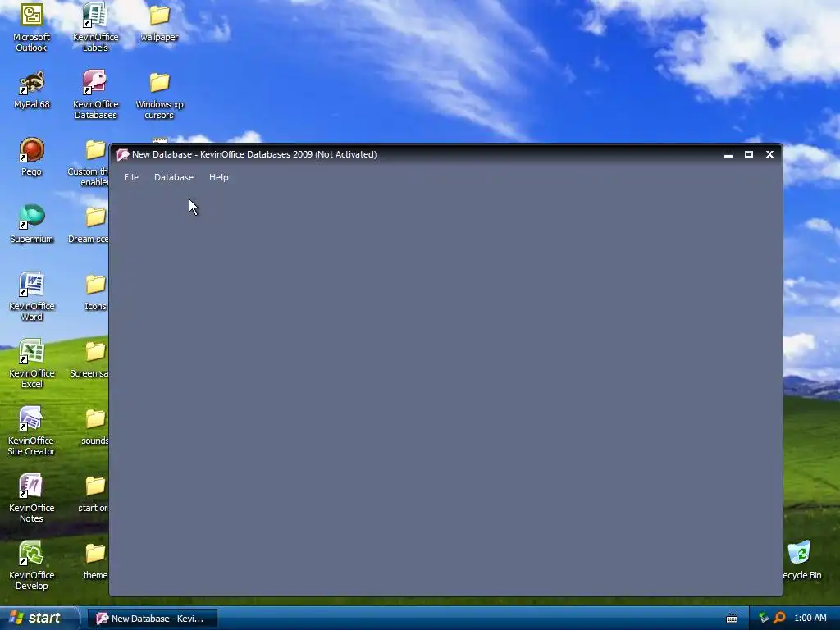The image size is (840, 630).
Task: Open the Database menu
Action: 174,177
